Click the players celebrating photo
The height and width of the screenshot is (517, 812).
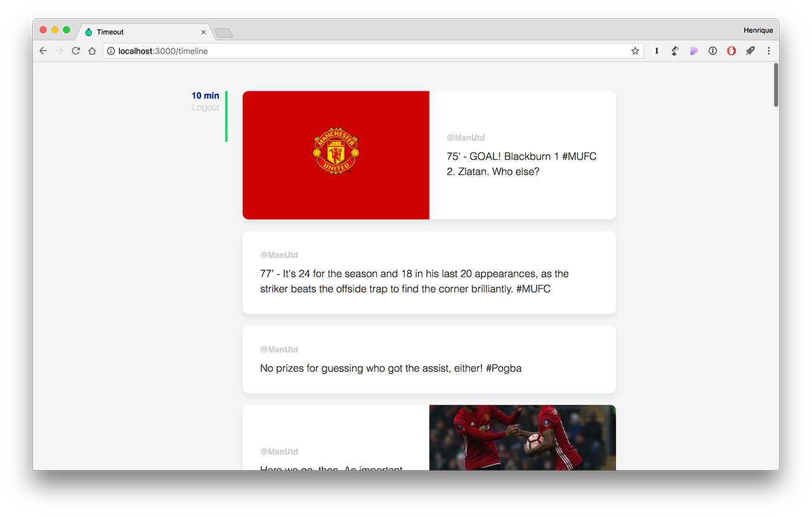click(522, 438)
